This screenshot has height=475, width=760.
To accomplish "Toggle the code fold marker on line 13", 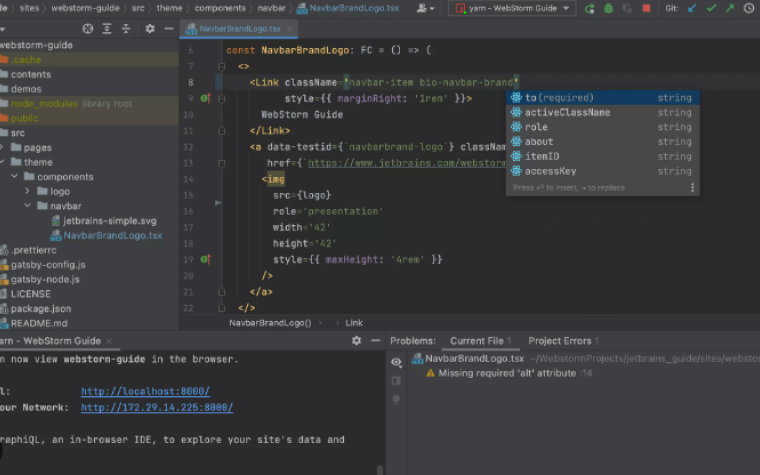I will [x=222, y=163].
